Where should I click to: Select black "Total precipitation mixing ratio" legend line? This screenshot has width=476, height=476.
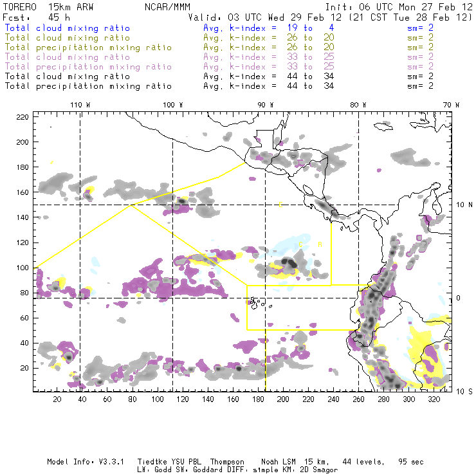point(88,86)
